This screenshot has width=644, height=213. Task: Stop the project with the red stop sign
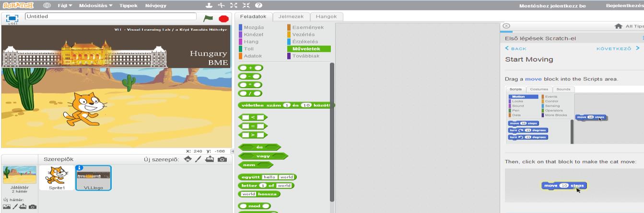pos(223,19)
